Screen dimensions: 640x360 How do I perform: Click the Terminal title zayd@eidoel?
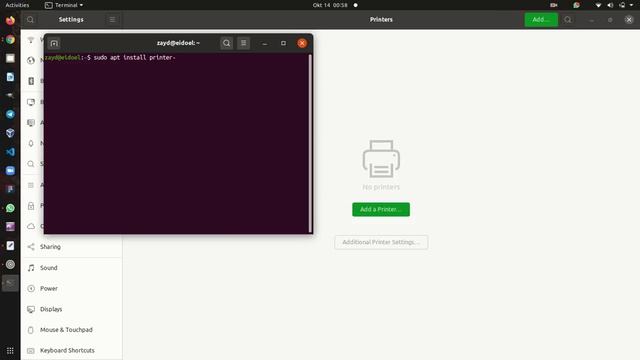pyautogui.click(x=178, y=43)
